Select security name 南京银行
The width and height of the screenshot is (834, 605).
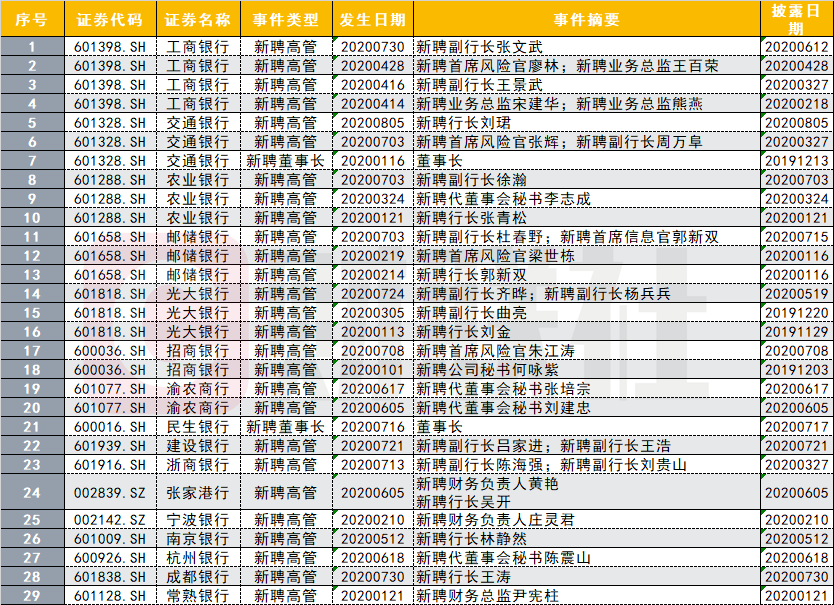(x=198, y=539)
